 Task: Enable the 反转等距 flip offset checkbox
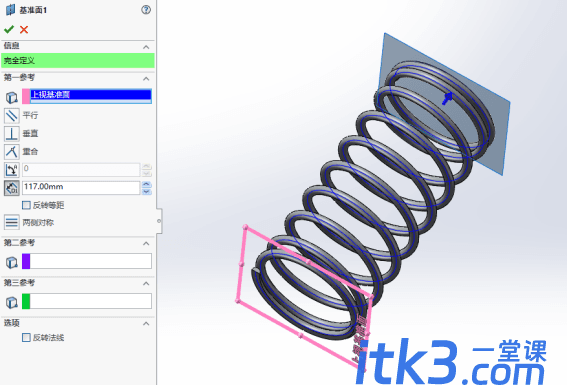26,205
